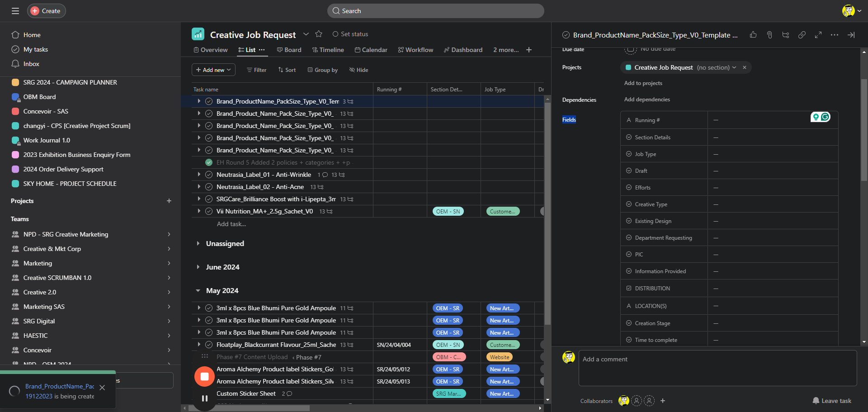868x412 pixels.
Task: Switch to Calendar tab
Action: click(371, 50)
